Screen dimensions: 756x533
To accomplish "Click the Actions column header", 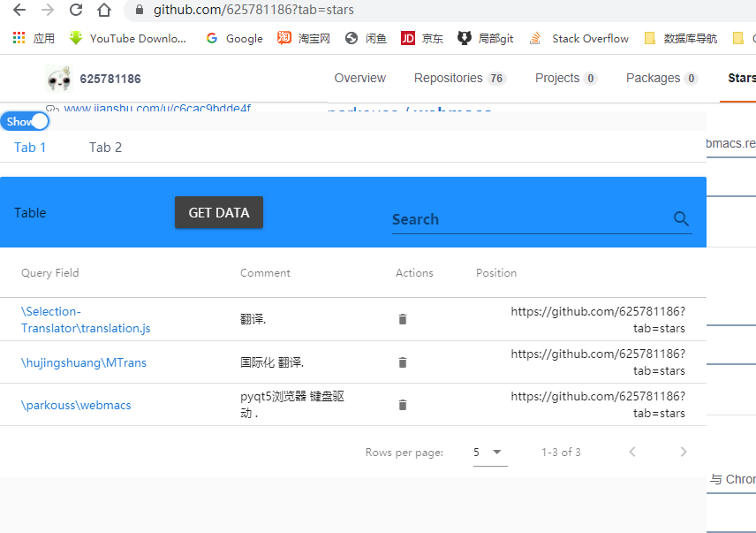I will click(x=414, y=273).
